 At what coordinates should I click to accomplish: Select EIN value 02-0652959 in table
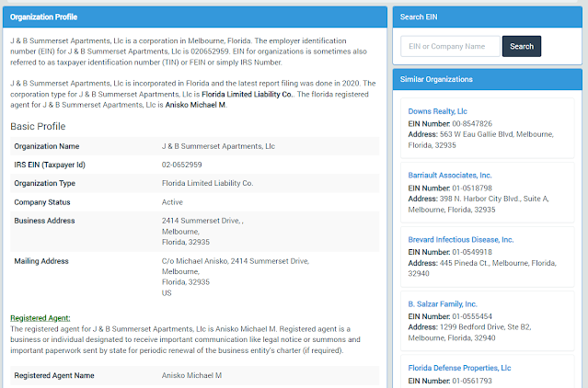pos(182,165)
